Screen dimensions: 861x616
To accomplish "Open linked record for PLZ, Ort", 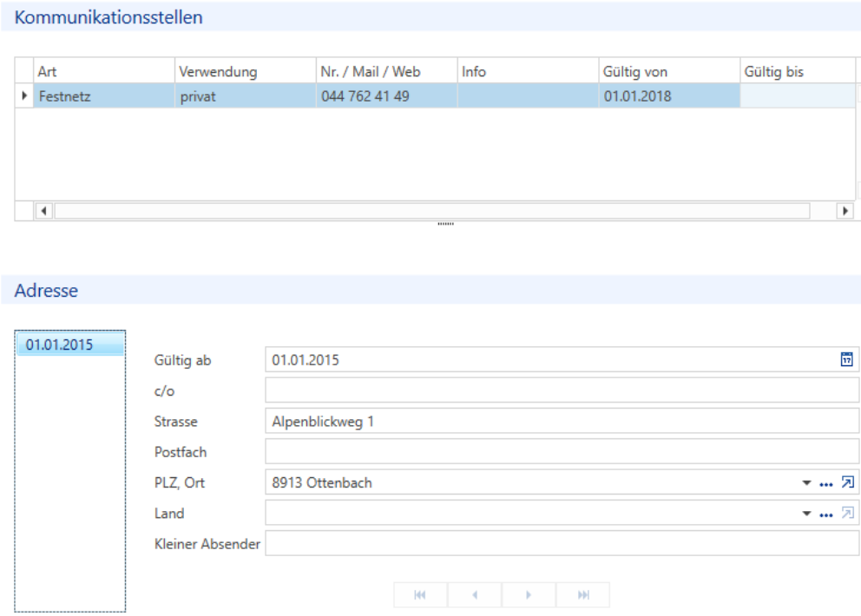I will tap(847, 482).
